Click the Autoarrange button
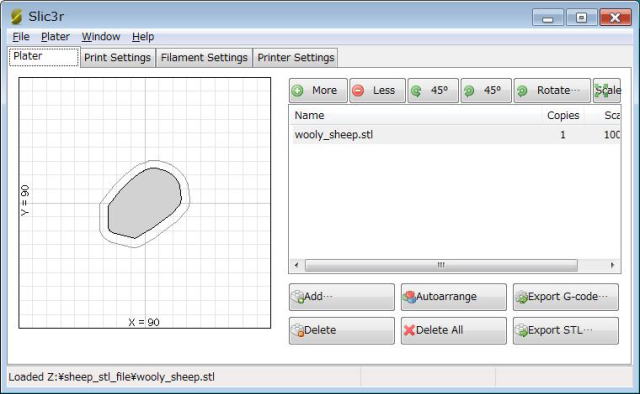Screen dimensions: 640x394 point(453,297)
